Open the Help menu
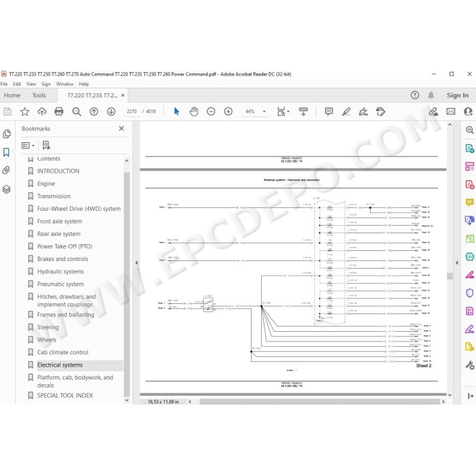 point(84,84)
